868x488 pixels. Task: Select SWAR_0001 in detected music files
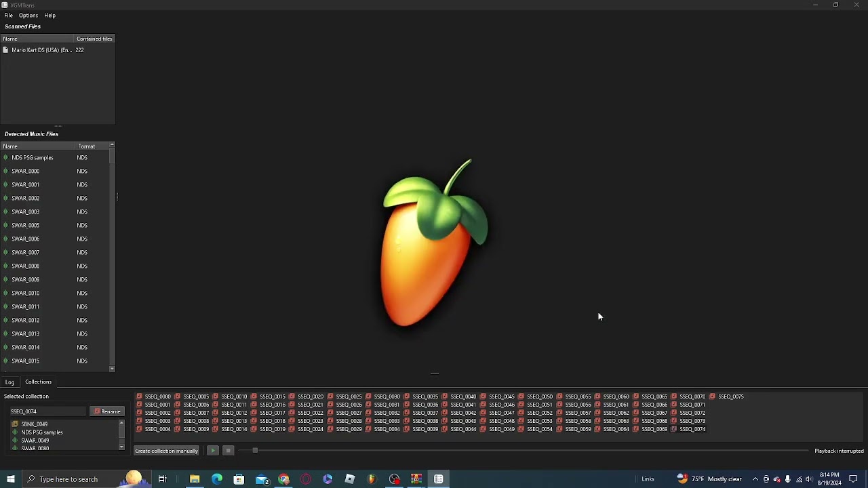pos(56,185)
